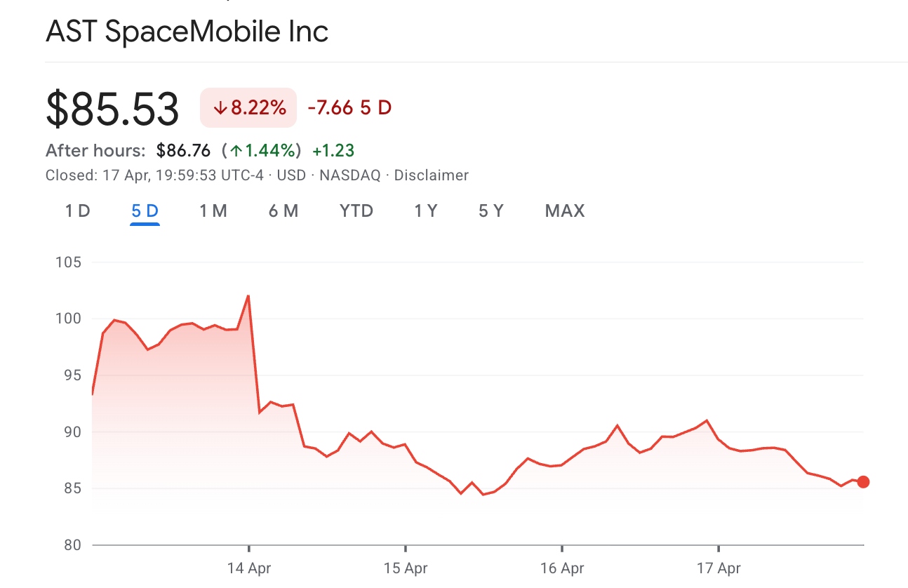The width and height of the screenshot is (908, 588).
Task: Click the chart peak near 102
Action: pyautogui.click(x=248, y=296)
